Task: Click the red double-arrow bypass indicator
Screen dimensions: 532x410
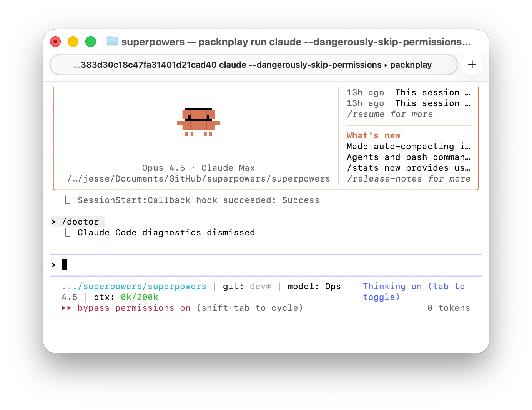Action: click(x=66, y=308)
